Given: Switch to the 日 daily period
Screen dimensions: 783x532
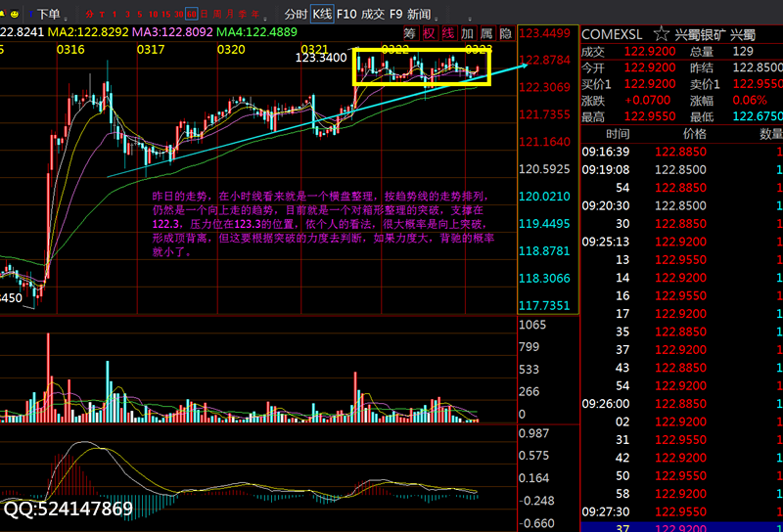Looking at the screenshot, I should pos(204,14).
